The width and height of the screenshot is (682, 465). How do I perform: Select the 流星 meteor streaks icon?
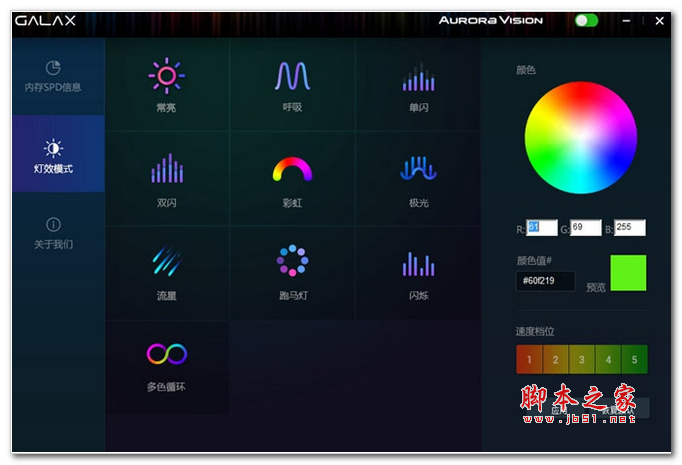167,261
